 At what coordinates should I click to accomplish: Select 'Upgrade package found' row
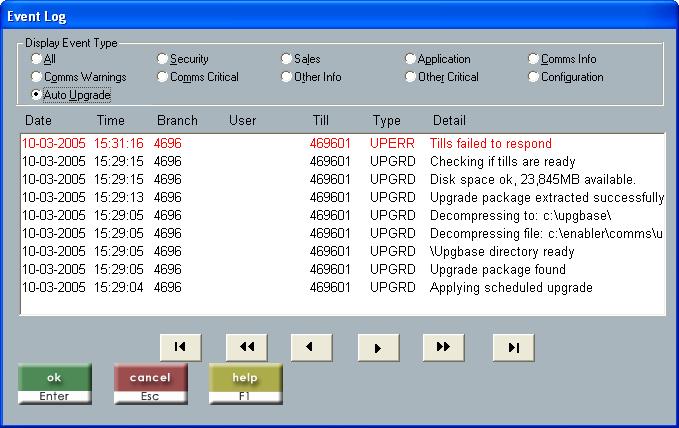point(343,269)
